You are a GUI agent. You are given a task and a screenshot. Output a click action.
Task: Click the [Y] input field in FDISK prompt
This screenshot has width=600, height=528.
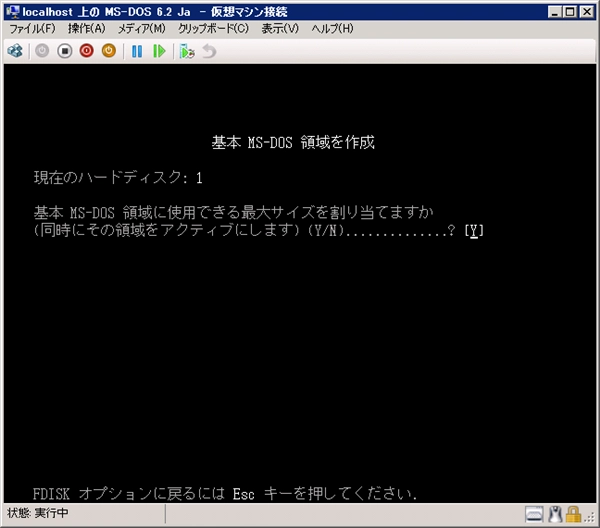474,231
